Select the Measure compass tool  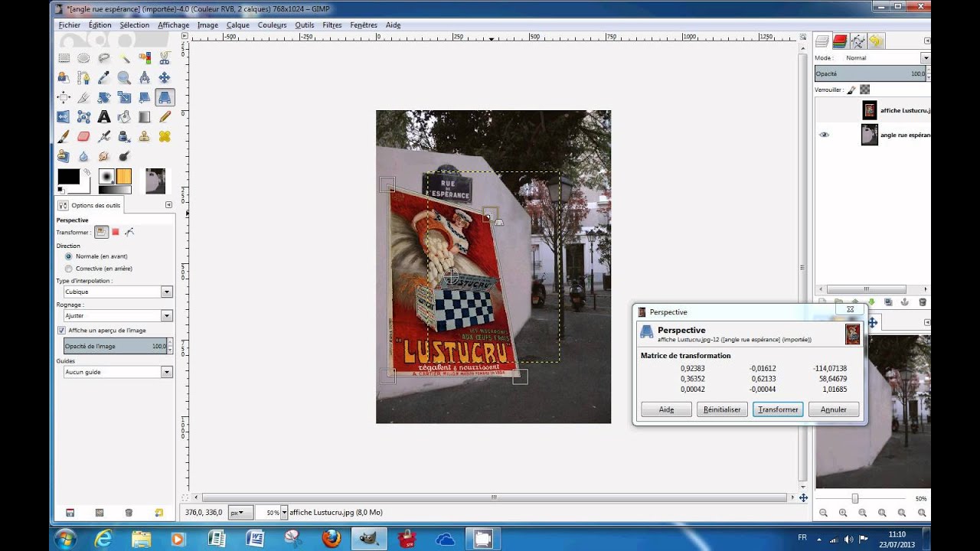point(144,77)
